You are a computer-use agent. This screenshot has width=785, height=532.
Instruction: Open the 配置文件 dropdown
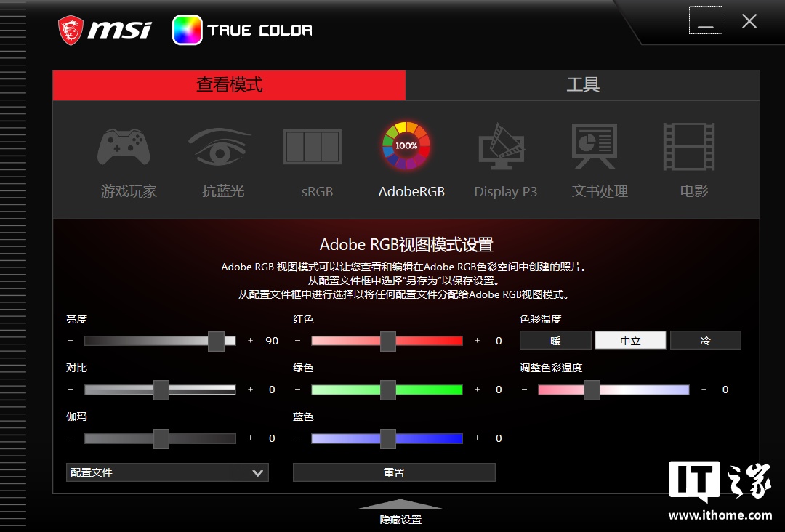click(167, 472)
